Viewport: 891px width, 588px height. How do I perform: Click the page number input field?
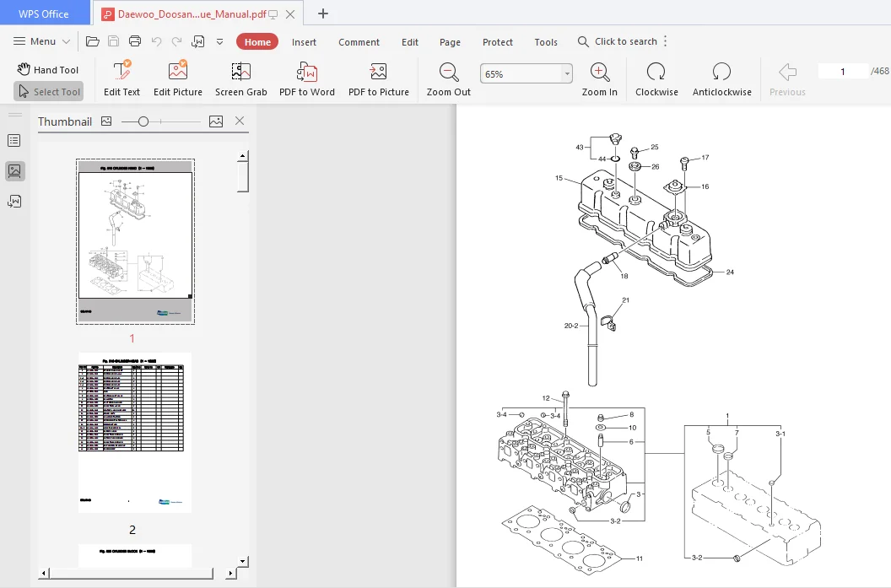click(x=843, y=71)
